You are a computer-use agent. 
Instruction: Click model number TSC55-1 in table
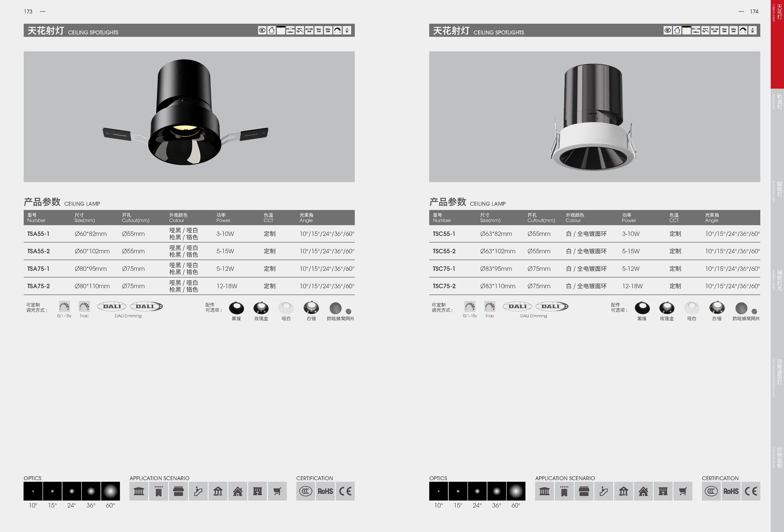coord(444,234)
